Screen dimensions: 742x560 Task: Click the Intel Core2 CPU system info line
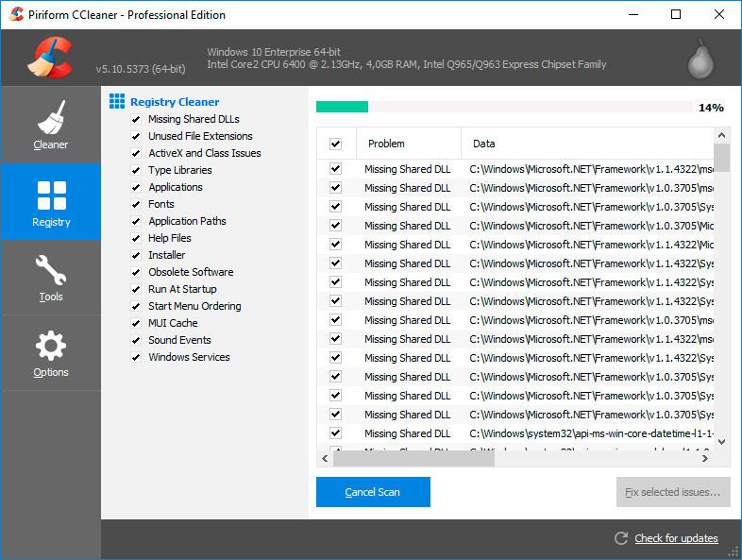click(407, 64)
